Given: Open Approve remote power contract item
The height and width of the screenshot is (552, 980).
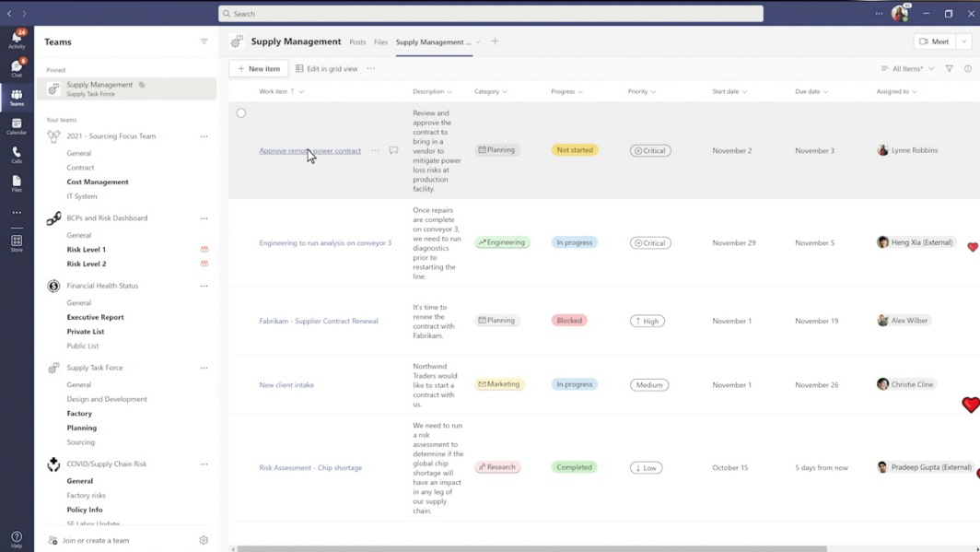Looking at the screenshot, I should pyautogui.click(x=310, y=150).
